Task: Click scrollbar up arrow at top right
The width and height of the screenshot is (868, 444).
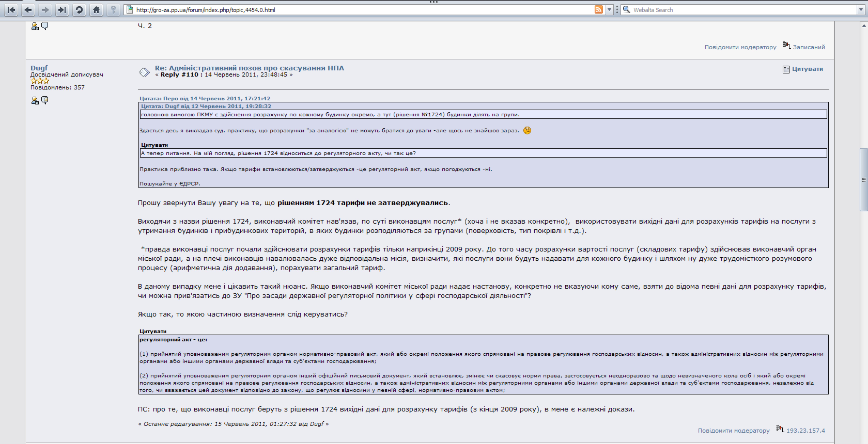Action: pyautogui.click(x=864, y=26)
